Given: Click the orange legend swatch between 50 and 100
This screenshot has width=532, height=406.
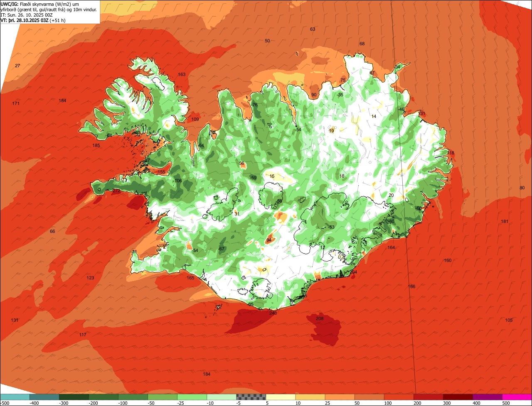Looking at the screenshot, I should point(369,397).
